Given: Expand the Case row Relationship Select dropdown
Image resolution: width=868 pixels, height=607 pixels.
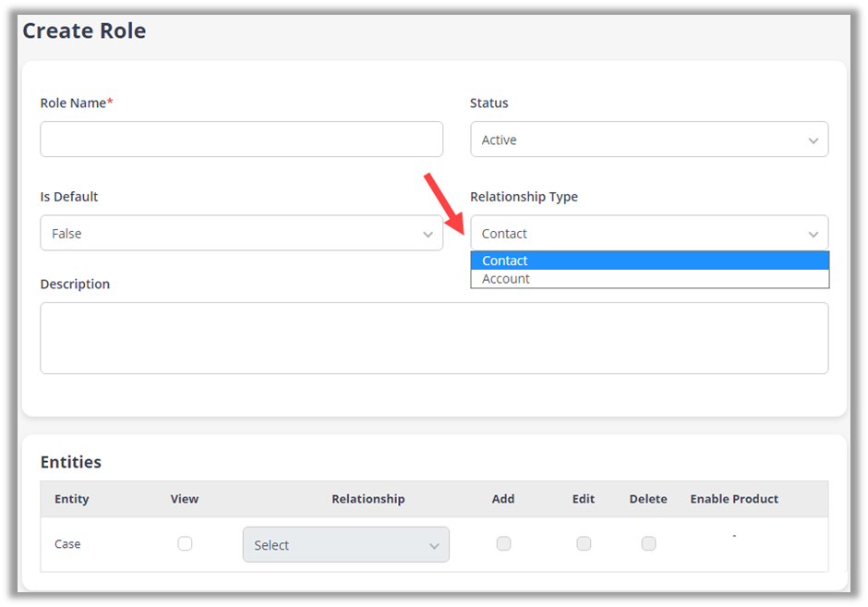Looking at the screenshot, I should coord(345,545).
